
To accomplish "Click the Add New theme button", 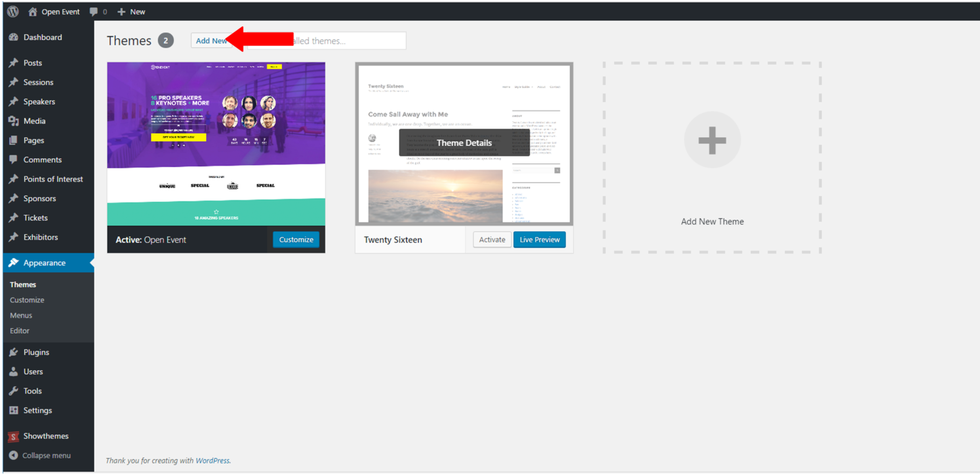I will pyautogui.click(x=211, y=41).
